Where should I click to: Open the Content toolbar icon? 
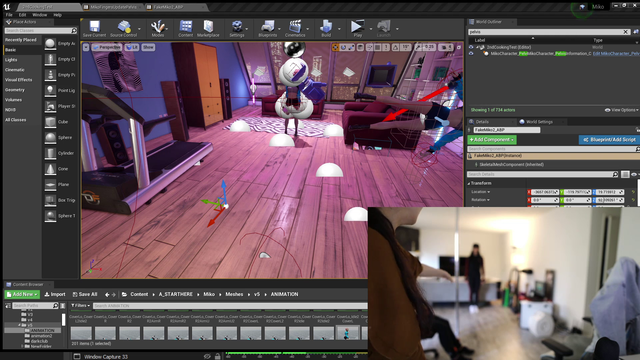(x=185, y=29)
